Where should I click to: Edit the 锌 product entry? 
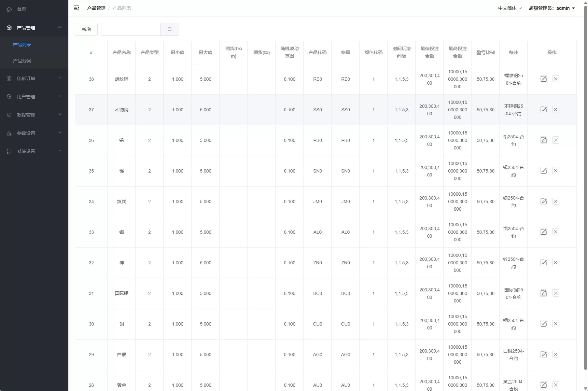[543, 263]
